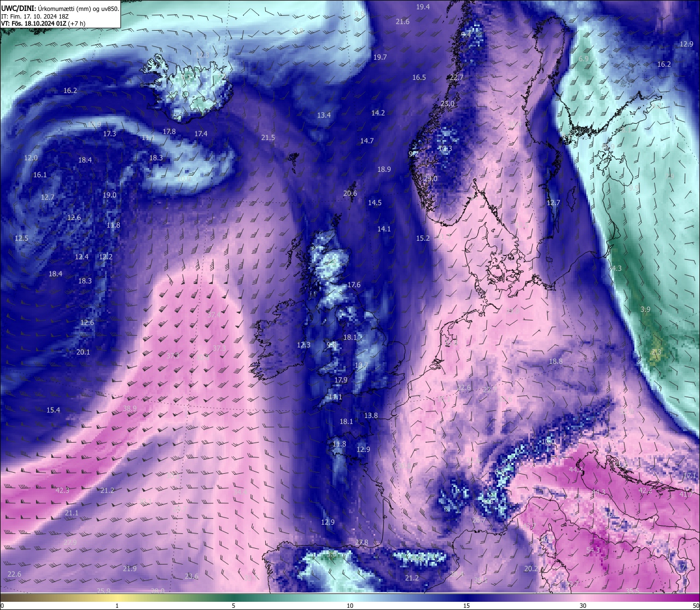
Task: Click the 17.9 value over Wales
Action: coord(341,380)
